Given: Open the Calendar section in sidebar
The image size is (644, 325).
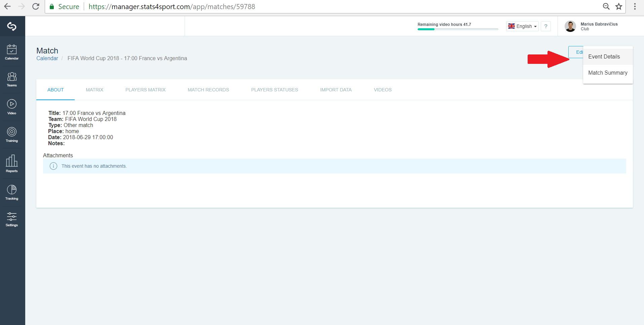Looking at the screenshot, I should (x=12, y=52).
